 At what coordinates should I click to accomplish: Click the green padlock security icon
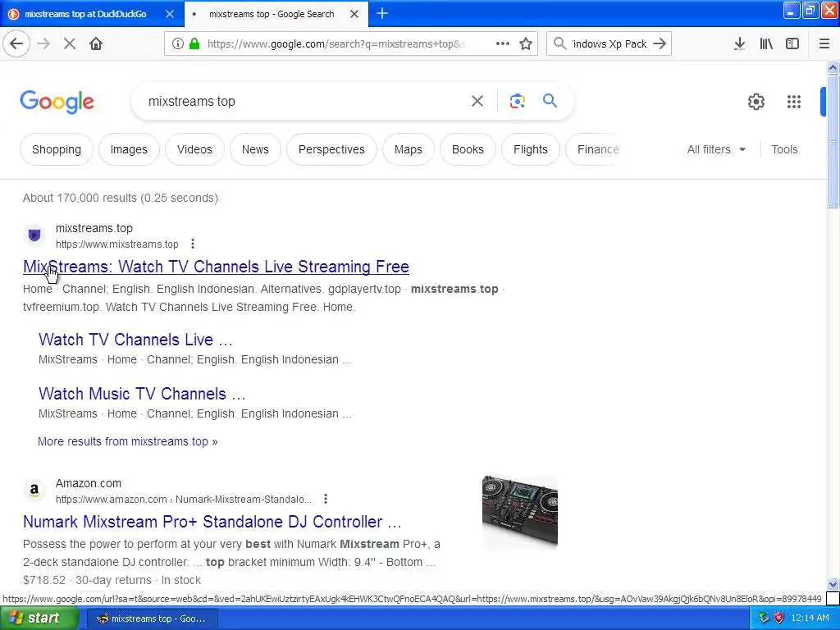(194, 44)
